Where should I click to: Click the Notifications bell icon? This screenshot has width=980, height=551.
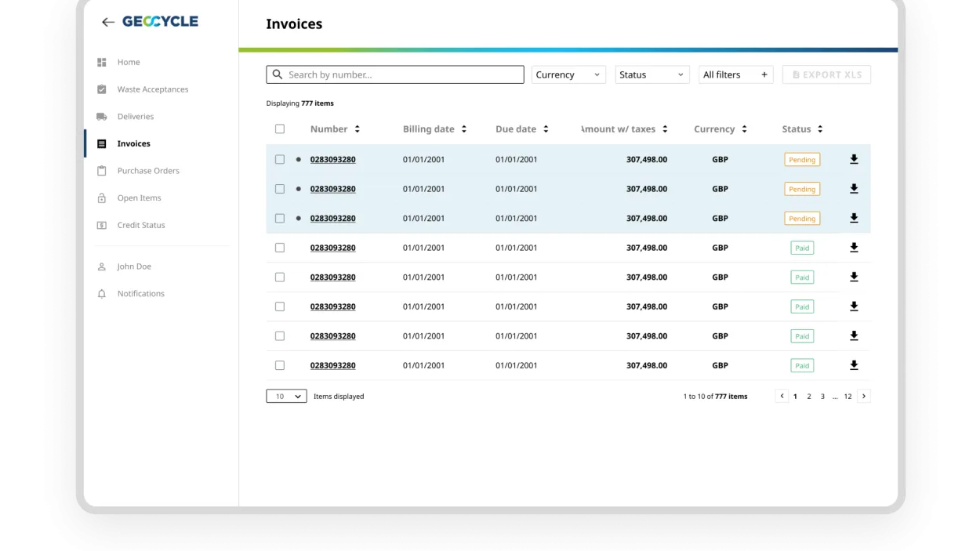101,294
